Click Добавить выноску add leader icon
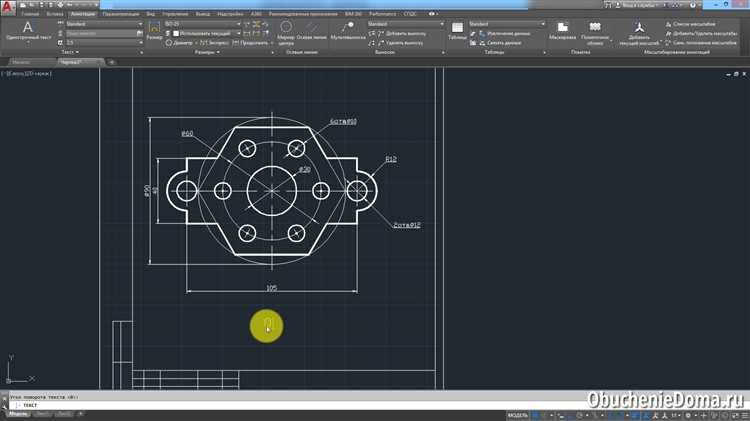 click(381, 33)
